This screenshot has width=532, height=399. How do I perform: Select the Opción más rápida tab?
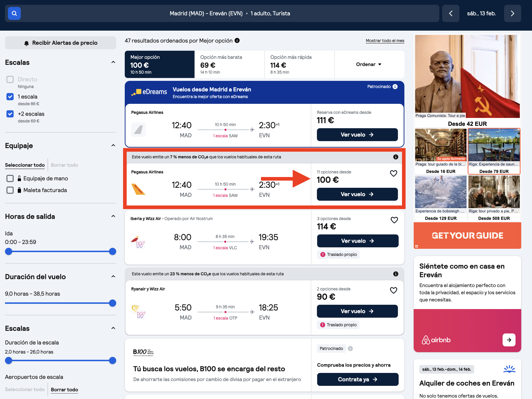[x=299, y=64]
